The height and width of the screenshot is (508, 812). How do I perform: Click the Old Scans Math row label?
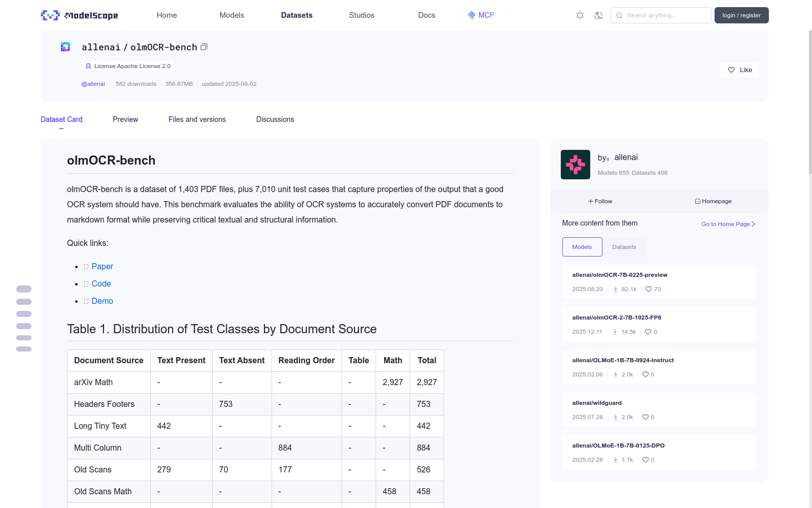(x=103, y=492)
